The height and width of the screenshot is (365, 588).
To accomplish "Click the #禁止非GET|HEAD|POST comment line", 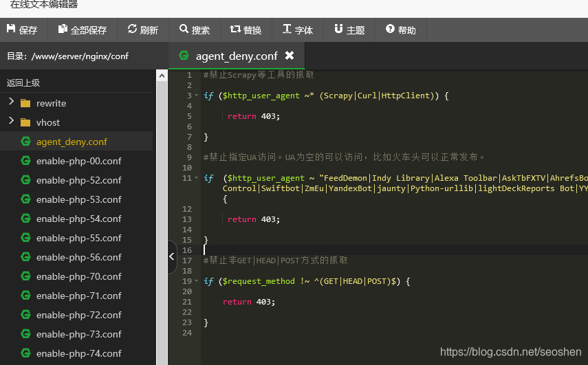I will [x=276, y=261].
